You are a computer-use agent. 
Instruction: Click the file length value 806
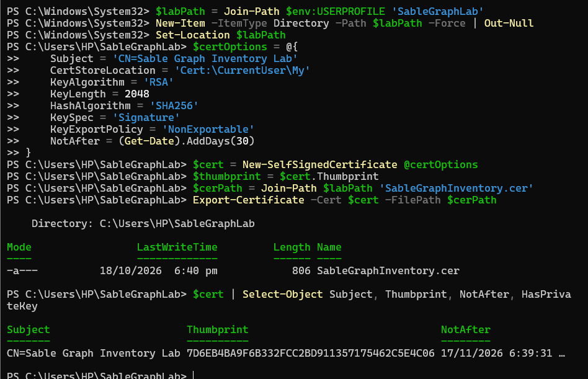click(301, 270)
